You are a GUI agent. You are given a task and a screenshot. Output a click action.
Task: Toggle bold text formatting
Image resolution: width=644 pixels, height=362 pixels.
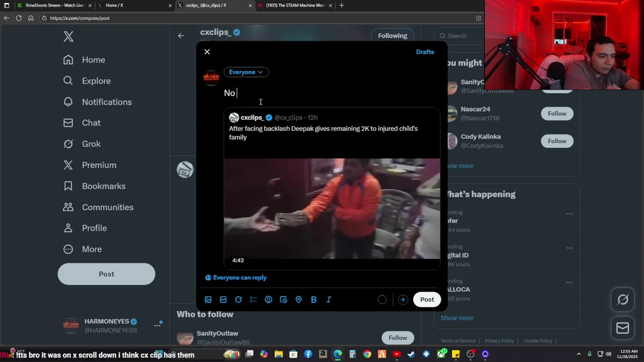pos(314,300)
